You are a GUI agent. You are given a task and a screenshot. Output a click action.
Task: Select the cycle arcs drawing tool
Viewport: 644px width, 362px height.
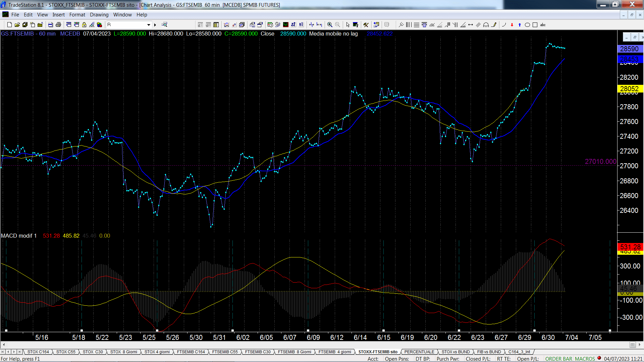tap(486, 25)
